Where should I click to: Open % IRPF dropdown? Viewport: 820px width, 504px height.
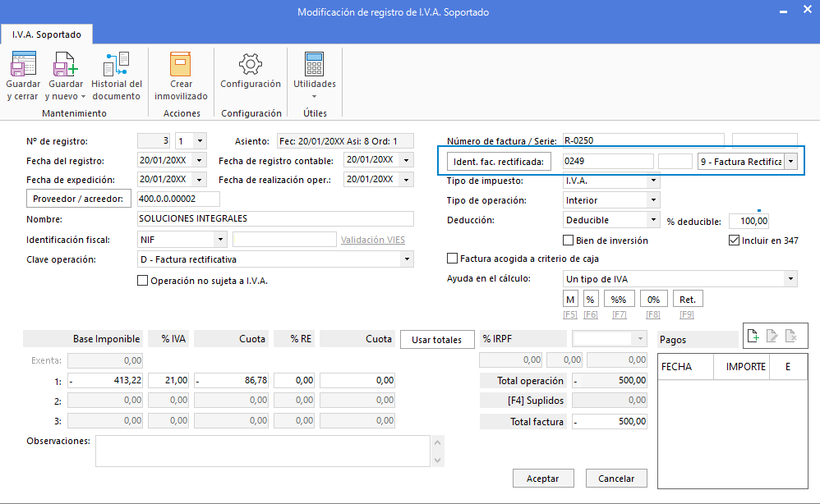pyautogui.click(x=640, y=339)
